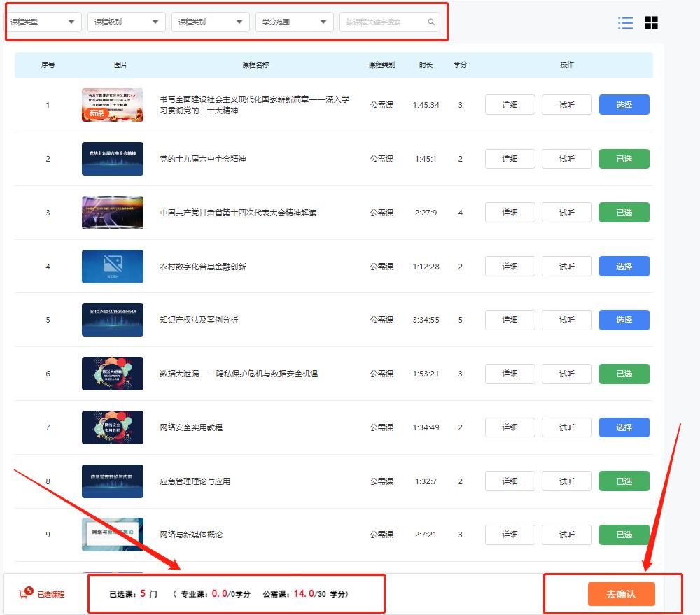Screen dimensions: 700x615
Task: Switch to grid view layout
Action: (651, 22)
